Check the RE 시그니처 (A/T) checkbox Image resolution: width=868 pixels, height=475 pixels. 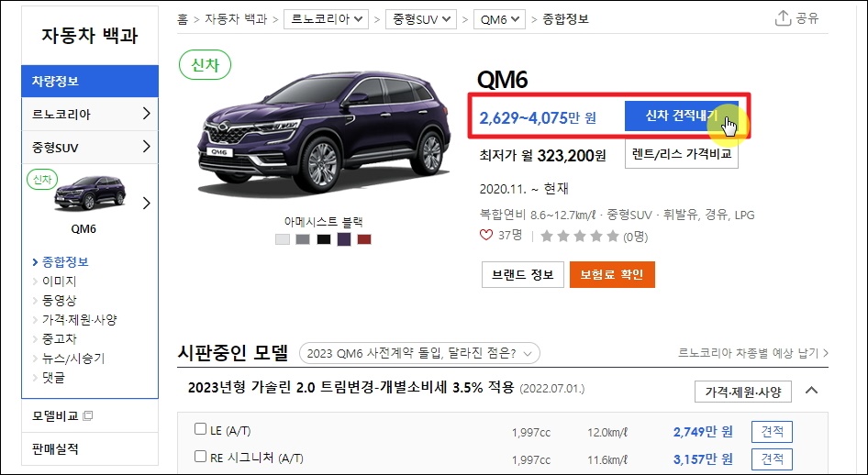[200, 457]
